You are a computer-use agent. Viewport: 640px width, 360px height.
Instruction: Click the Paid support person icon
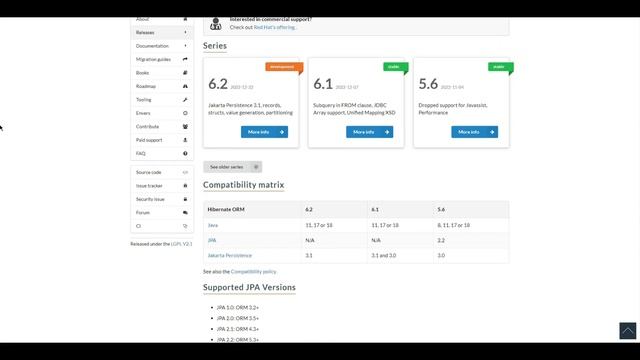[x=185, y=140]
